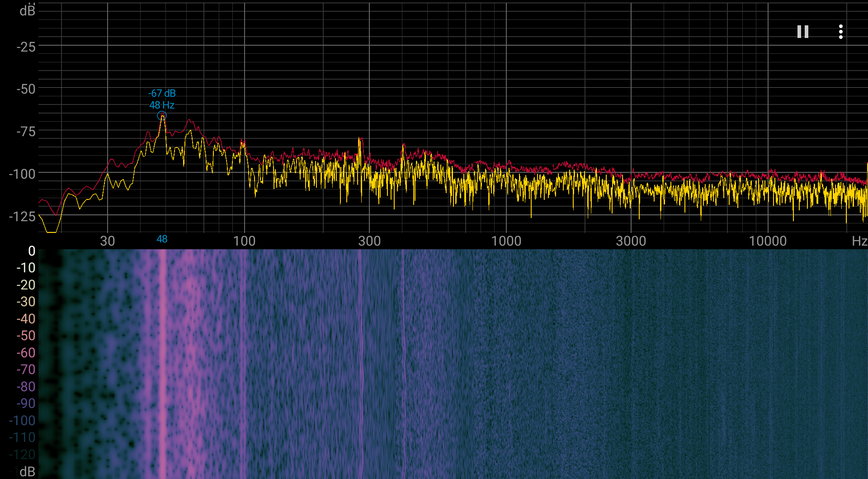Viewport: 868px width, 479px height.
Task: Click the "-75" level on spectrum axis
Action: click(x=26, y=132)
